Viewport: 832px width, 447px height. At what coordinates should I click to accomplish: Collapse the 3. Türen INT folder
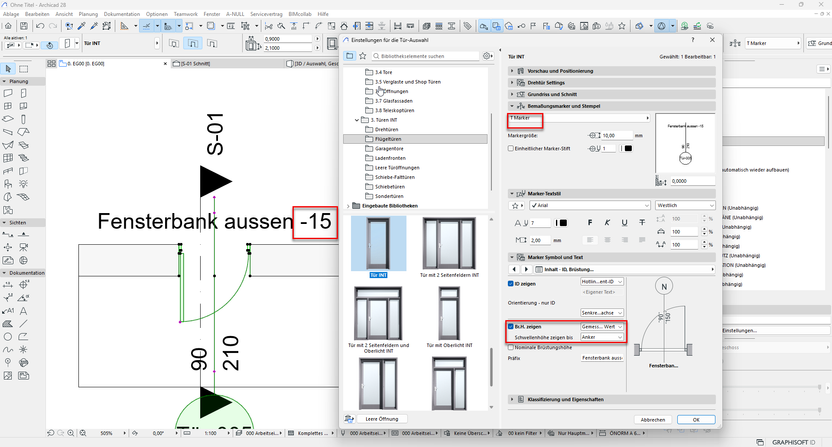click(357, 120)
